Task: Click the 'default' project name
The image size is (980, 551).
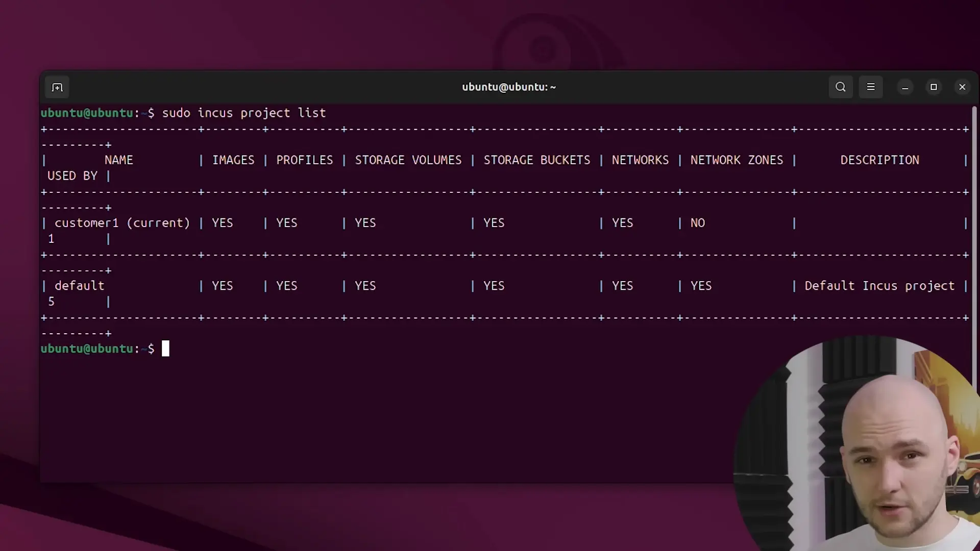Action: point(79,286)
